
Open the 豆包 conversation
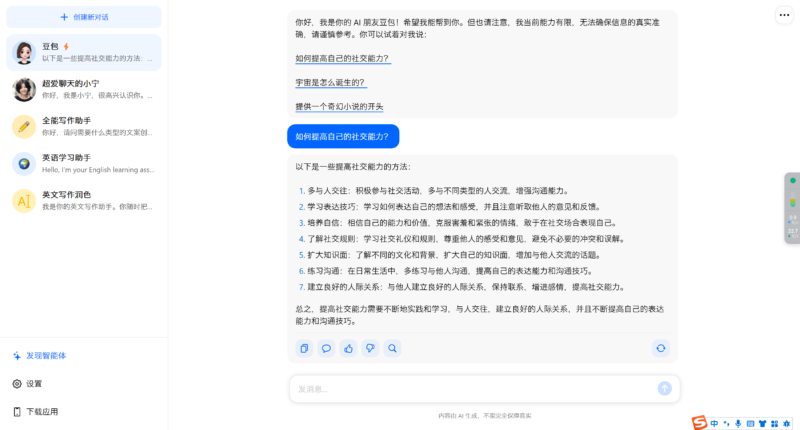84,53
